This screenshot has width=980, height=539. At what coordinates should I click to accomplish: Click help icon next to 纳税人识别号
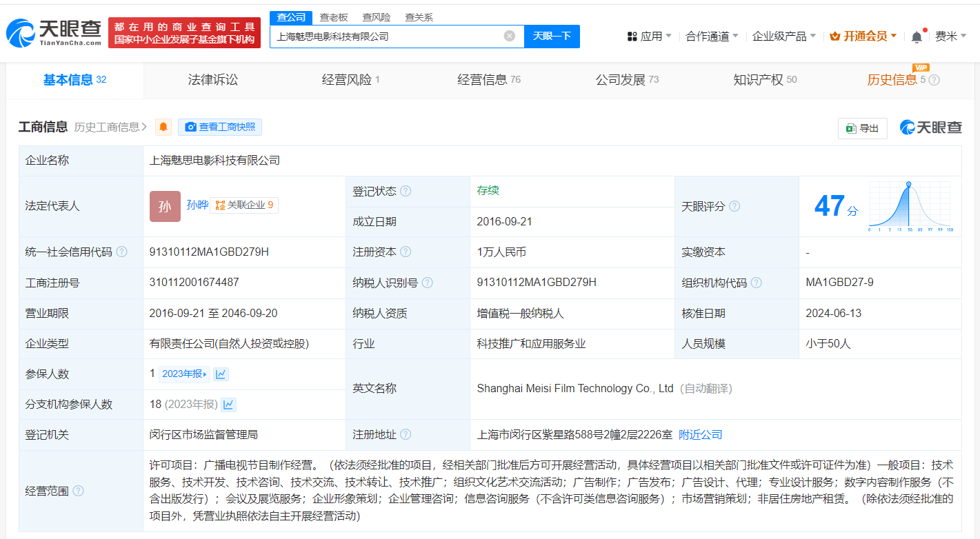tap(428, 283)
